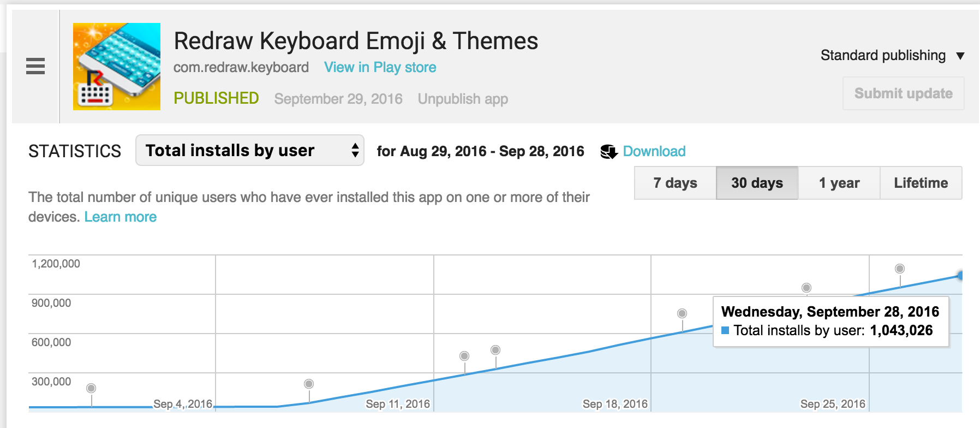
Task: Click the Redraw Keyboard app icon
Action: coord(117,67)
